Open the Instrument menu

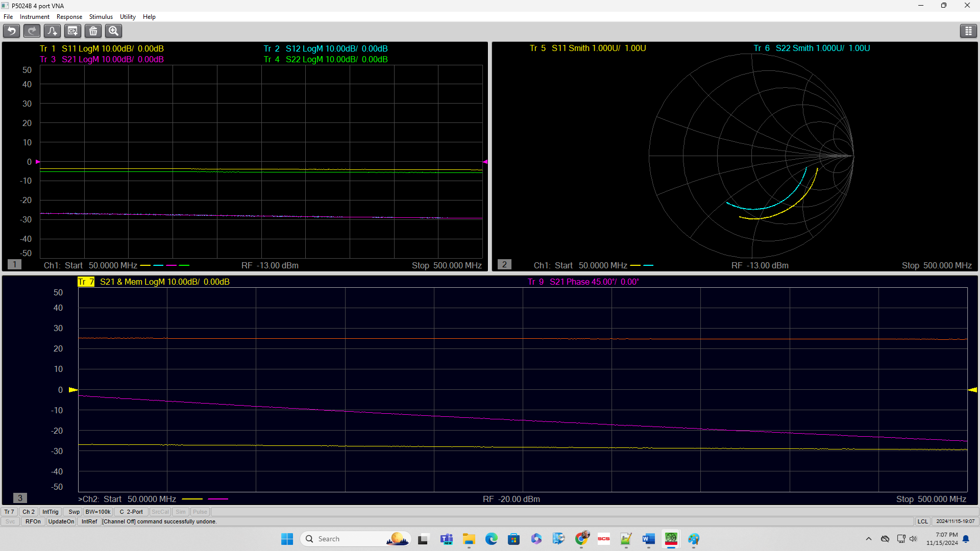(x=35, y=17)
